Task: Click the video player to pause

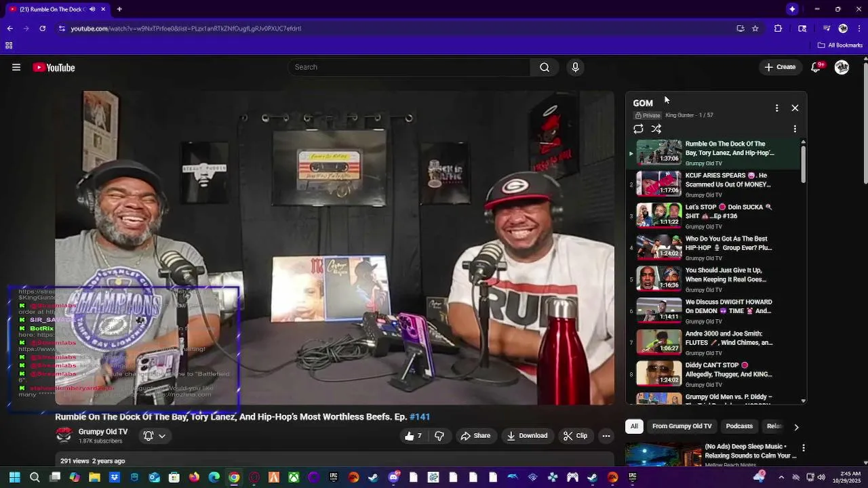Action: click(335, 248)
